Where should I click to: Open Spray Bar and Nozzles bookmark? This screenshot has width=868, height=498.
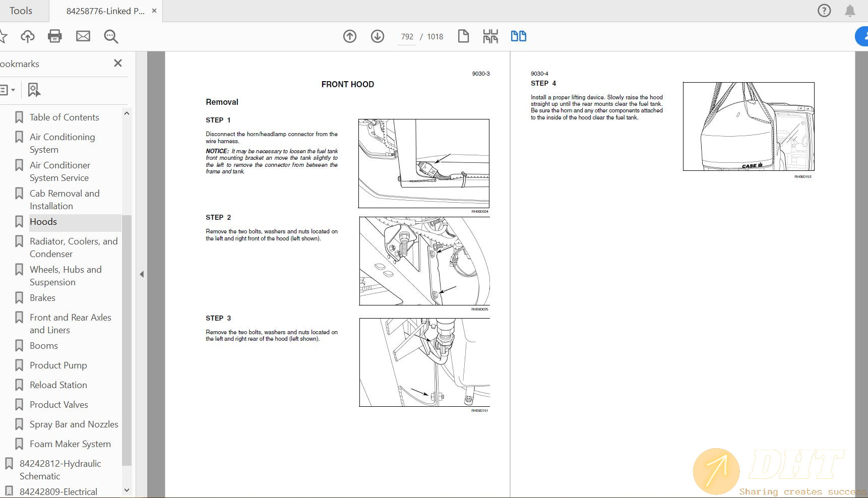[74, 424]
